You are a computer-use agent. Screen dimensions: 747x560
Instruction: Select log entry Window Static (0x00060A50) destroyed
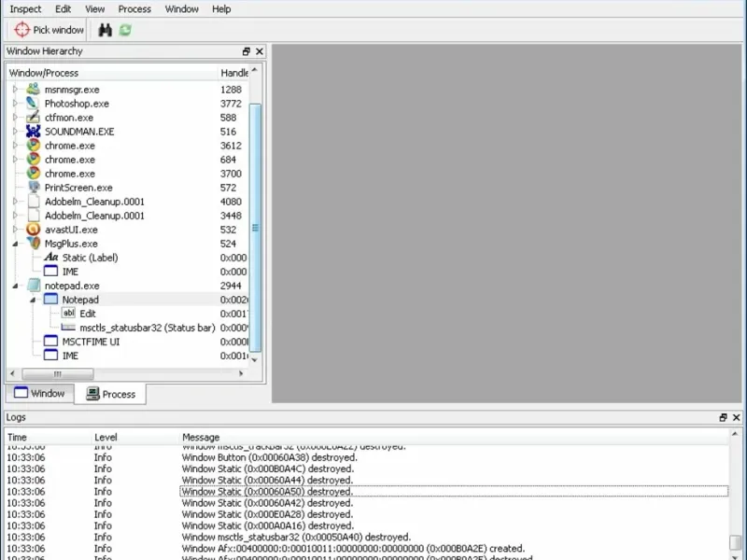coord(454,492)
